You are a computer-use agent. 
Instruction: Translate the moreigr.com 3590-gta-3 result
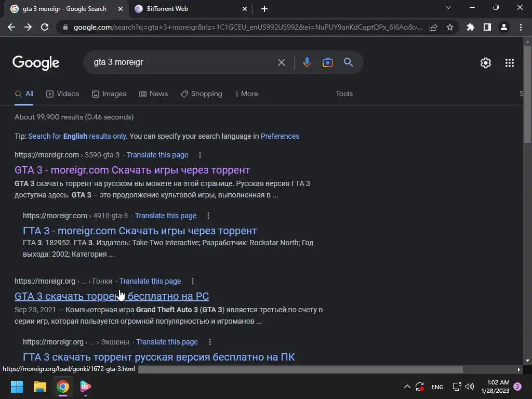pos(157,155)
